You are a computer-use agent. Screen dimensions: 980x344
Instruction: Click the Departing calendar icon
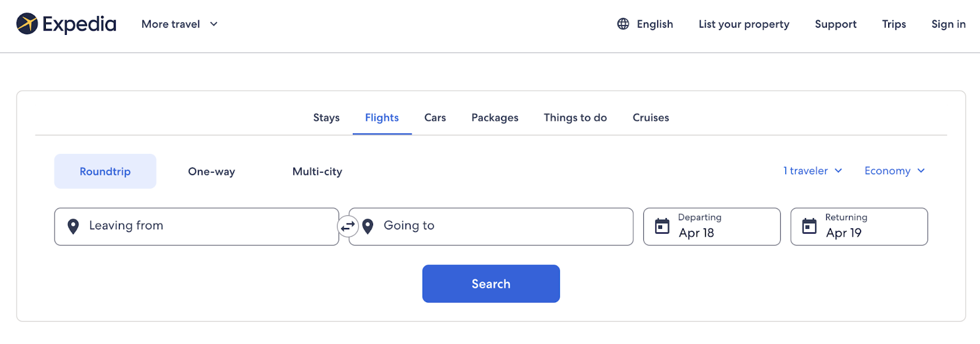(x=662, y=226)
